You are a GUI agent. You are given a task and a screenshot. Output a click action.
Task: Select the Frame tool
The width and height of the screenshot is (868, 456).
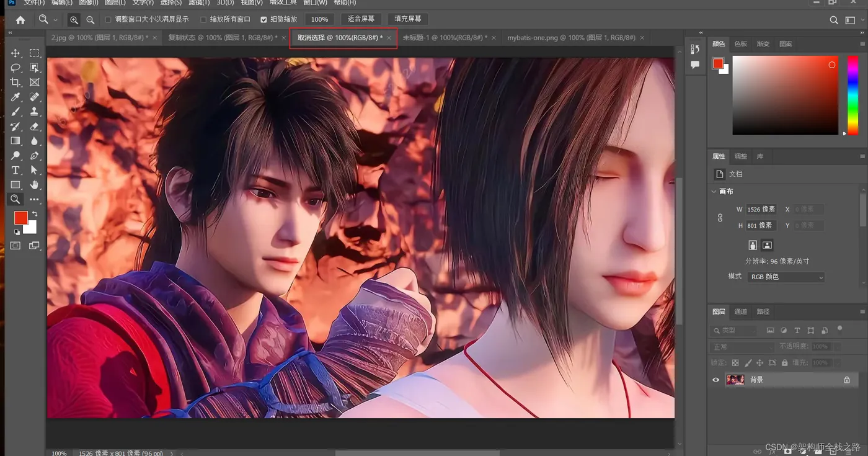click(x=35, y=83)
